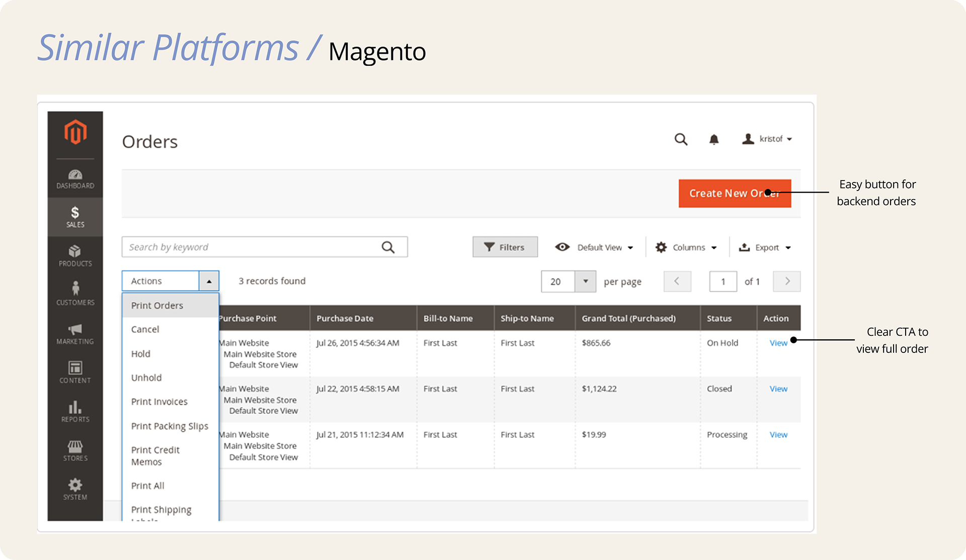The image size is (966, 560).
Task: Click the global search magnifier icon
Action: [681, 139]
